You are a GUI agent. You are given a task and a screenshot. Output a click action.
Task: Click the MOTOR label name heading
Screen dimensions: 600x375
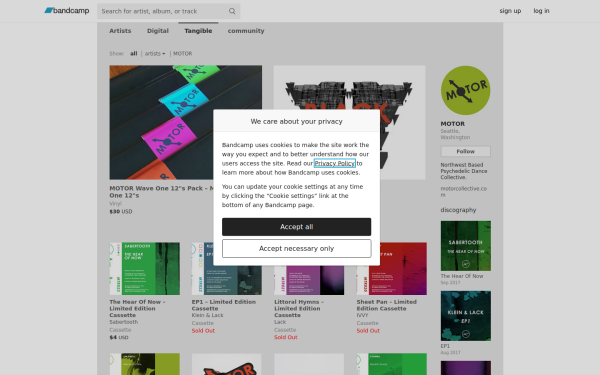coord(453,124)
